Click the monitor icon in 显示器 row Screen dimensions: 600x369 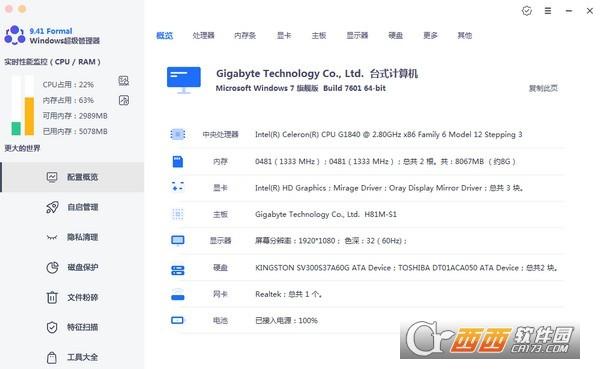(x=178, y=241)
